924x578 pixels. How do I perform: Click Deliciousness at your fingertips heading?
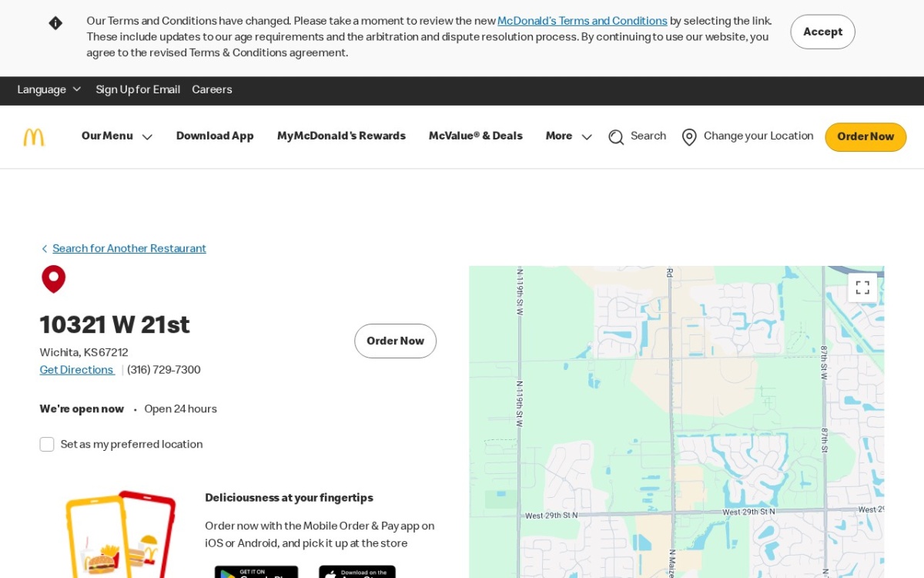(x=289, y=499)
